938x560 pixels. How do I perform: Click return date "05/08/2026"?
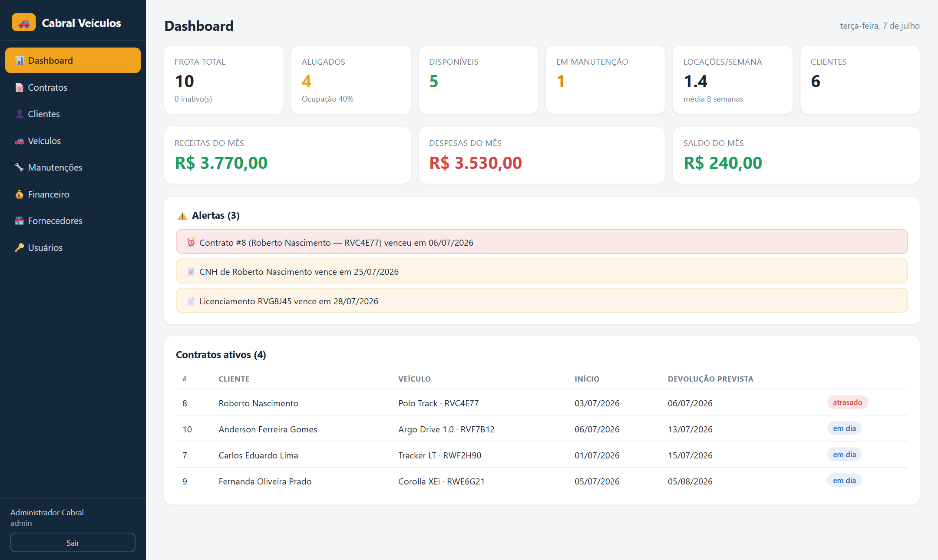[x=690, y=481]
